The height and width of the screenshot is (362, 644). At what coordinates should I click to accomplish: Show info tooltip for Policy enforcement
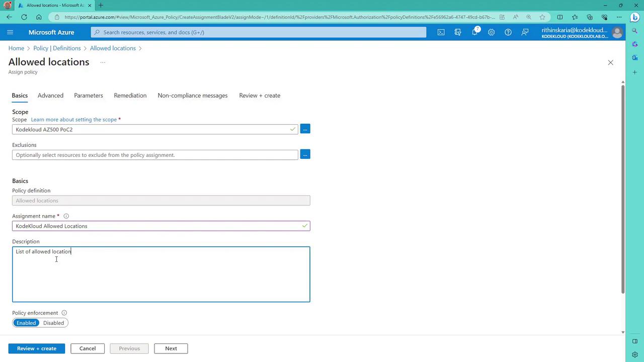point(64,313)
